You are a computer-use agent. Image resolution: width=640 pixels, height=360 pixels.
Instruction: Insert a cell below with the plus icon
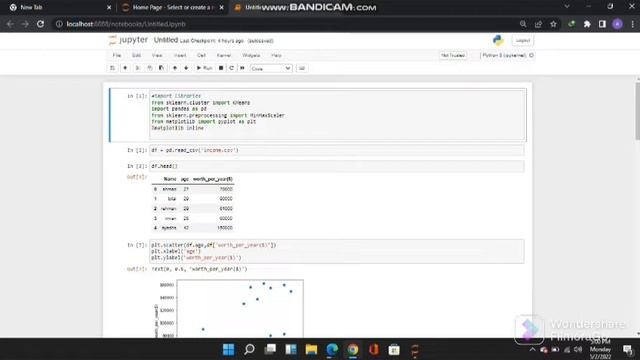125,68
